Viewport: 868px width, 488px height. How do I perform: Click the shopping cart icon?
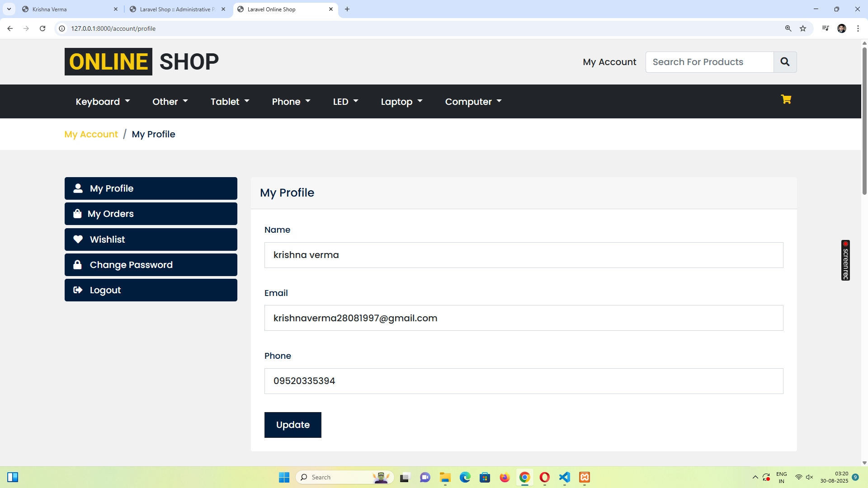[x=786, y=99]
